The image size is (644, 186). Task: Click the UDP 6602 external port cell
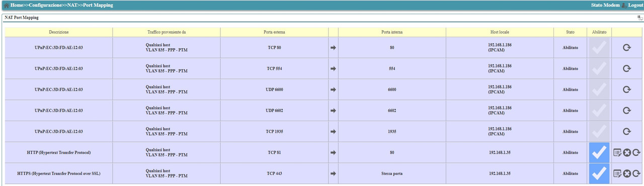click(x=274, y=111)
